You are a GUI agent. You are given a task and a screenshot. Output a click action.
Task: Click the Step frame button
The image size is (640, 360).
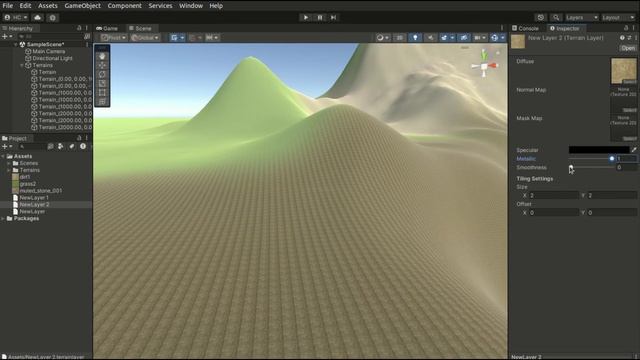tap(333, 18)
